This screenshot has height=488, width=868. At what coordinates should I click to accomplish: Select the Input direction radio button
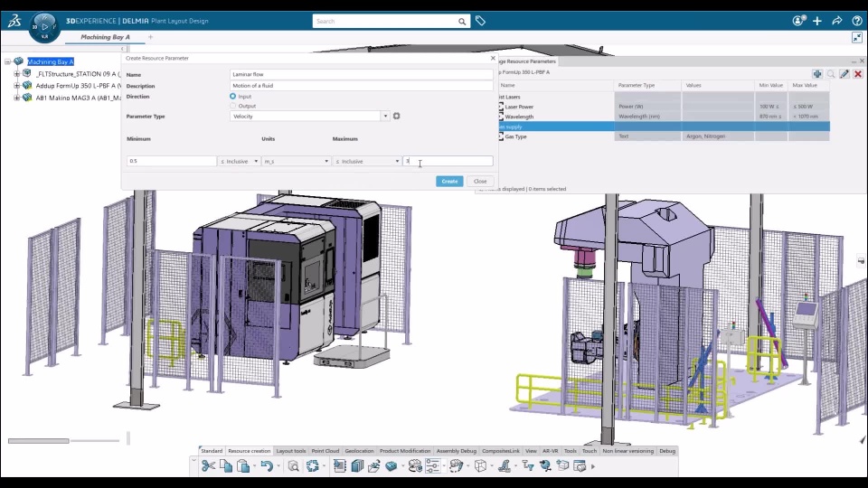[x=233, y=97]
